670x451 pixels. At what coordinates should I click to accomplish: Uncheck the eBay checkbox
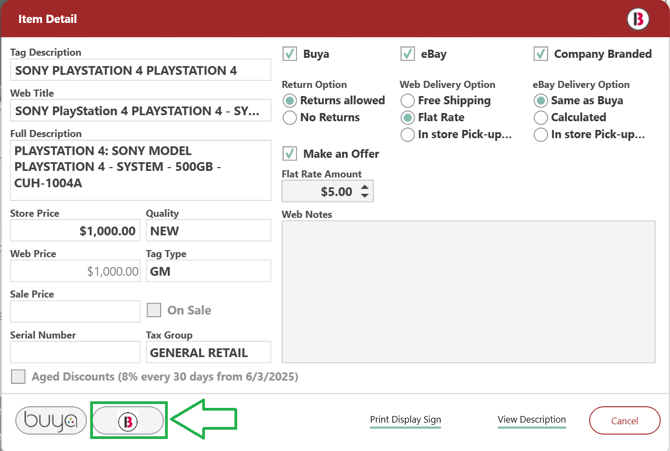click(x=407, y=54)
